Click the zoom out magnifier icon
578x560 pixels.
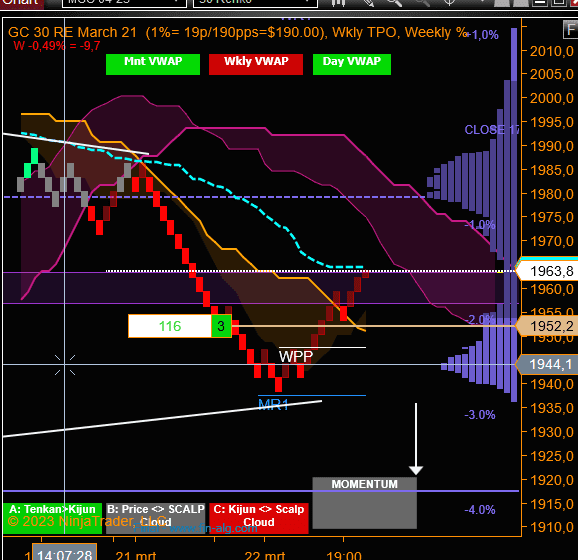[422, 3]
